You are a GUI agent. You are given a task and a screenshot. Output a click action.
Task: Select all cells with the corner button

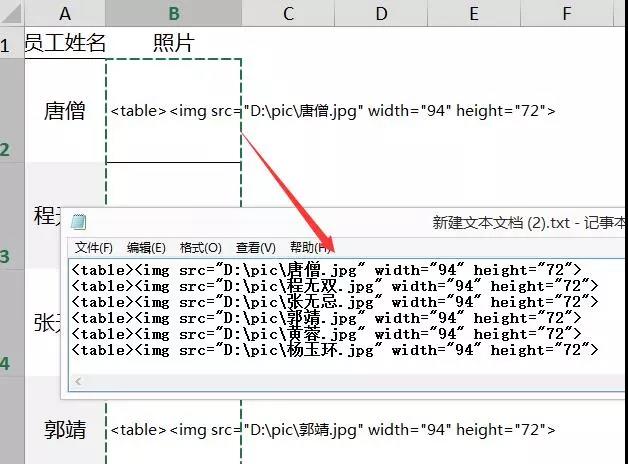[12, 13]
